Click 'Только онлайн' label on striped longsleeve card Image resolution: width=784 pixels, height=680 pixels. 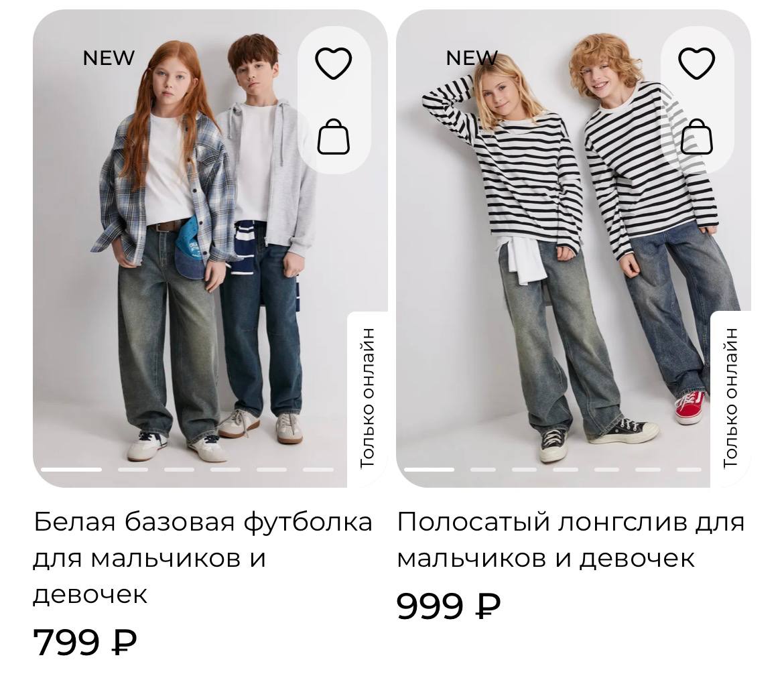tap(730, 399)
